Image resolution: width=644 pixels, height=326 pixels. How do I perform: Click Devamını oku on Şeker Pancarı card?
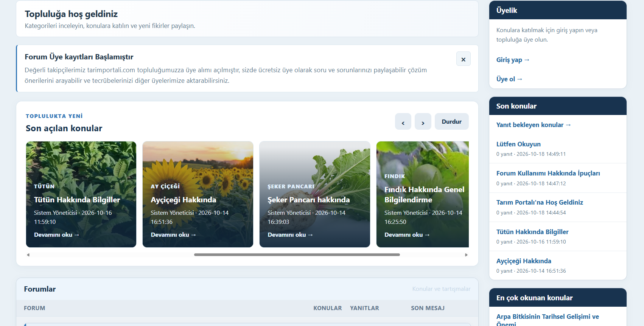tap(290, 235)
